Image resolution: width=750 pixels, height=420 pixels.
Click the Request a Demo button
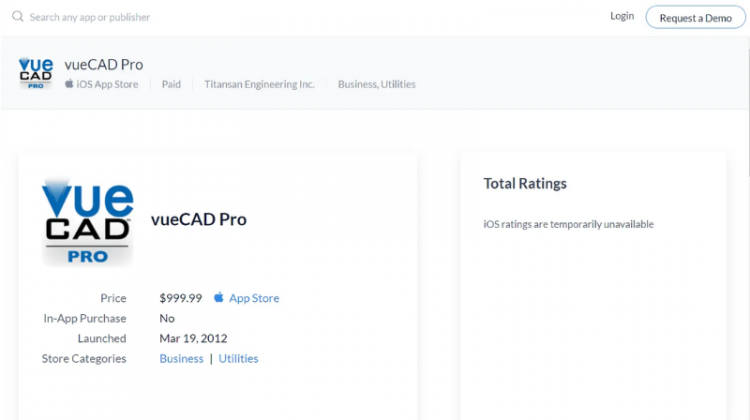[x=695, y=18]
